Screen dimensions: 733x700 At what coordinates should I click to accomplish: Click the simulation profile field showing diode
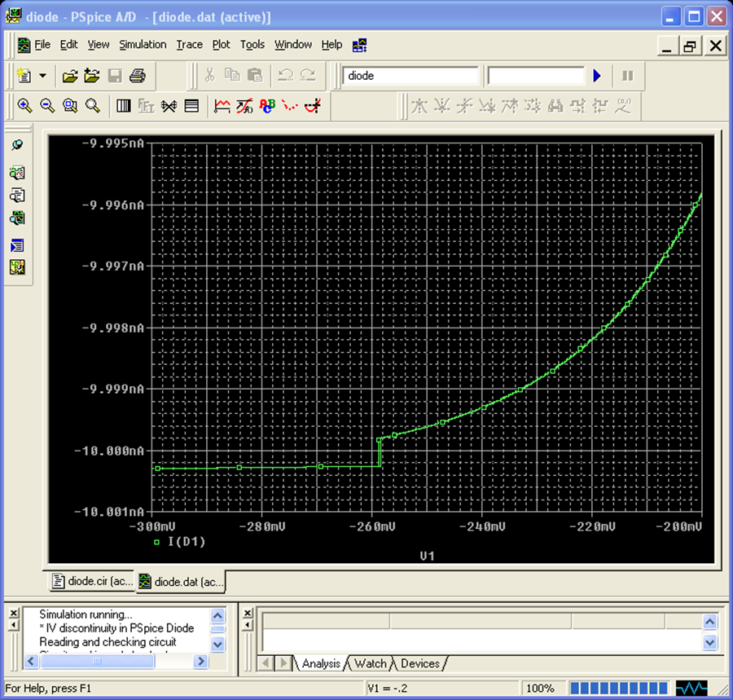[x=410, y=76]
